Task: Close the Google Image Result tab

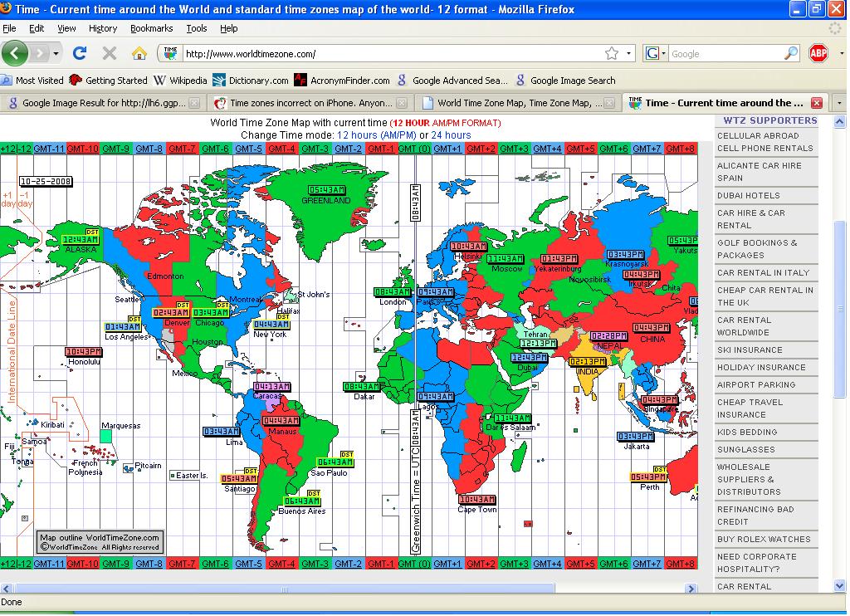Action: 194,103
